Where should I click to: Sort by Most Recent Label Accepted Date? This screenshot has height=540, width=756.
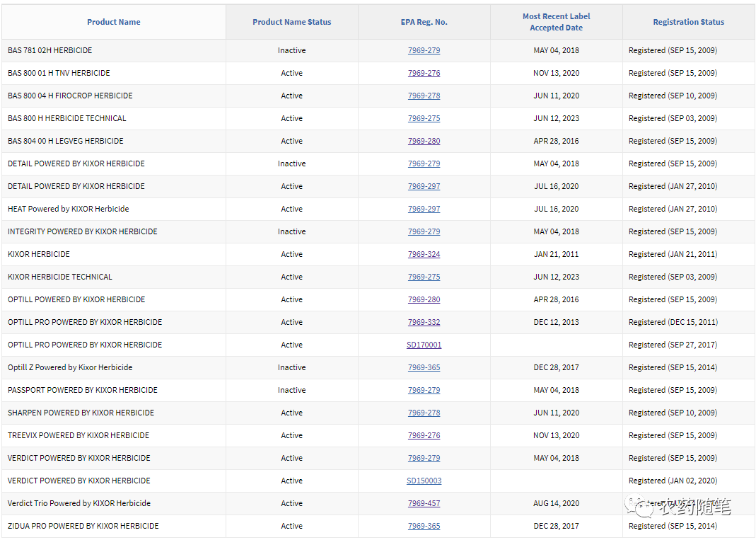point(556,22)
